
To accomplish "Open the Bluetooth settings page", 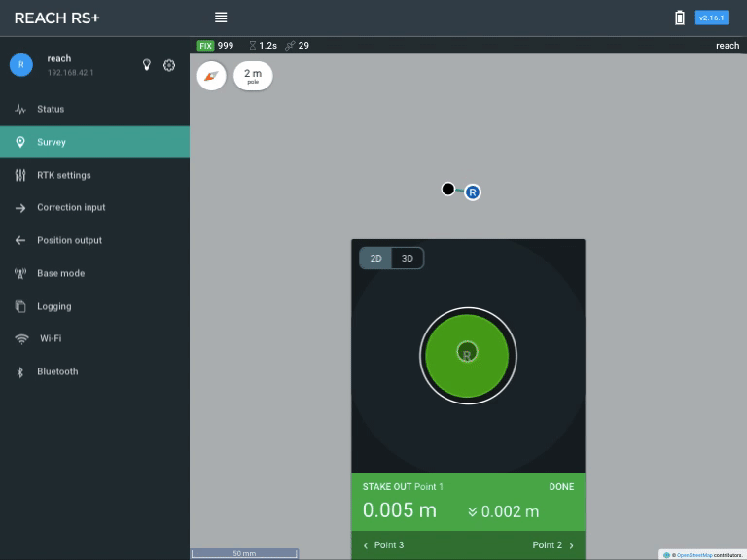I will [94, 371].
